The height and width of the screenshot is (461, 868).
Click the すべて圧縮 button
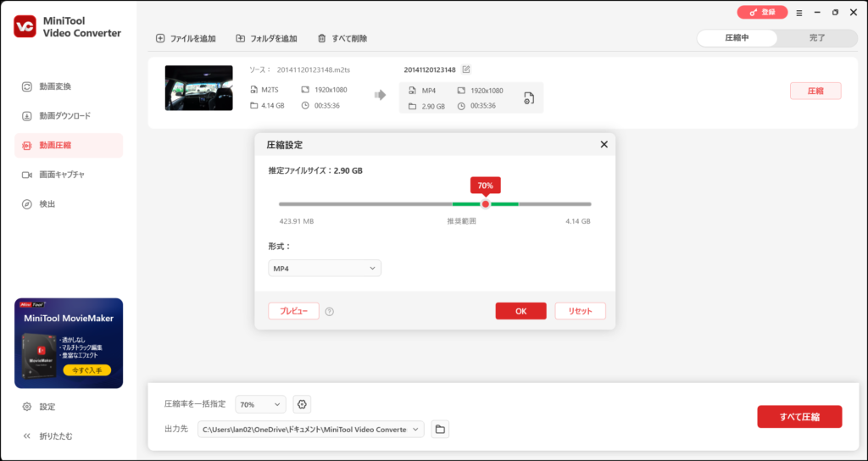coord(799,417)
